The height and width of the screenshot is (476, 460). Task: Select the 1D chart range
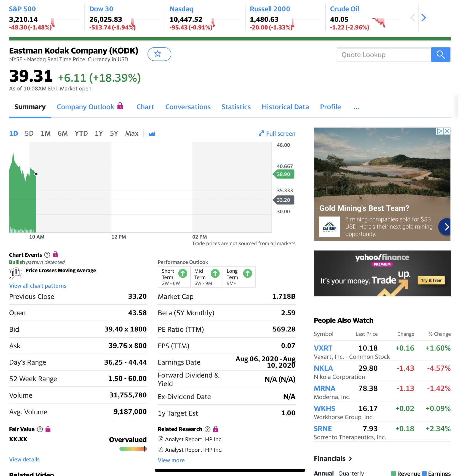pyautogui.click(x=14, y=134)
